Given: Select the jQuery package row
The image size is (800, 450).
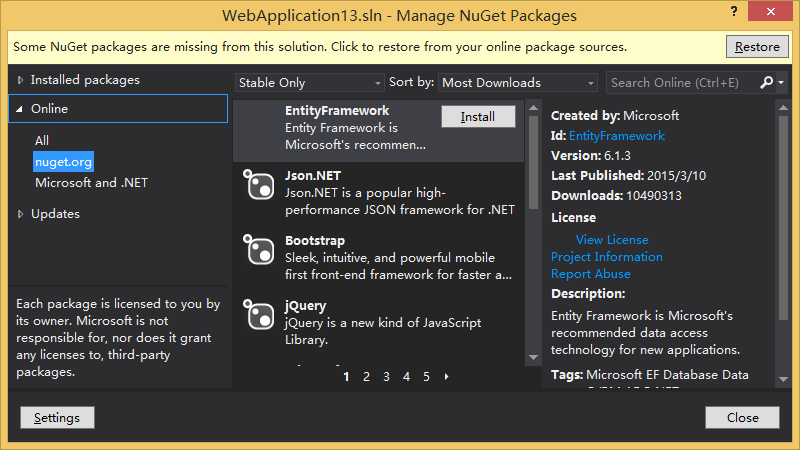Looking at the screenshot, I should (379, 322).
